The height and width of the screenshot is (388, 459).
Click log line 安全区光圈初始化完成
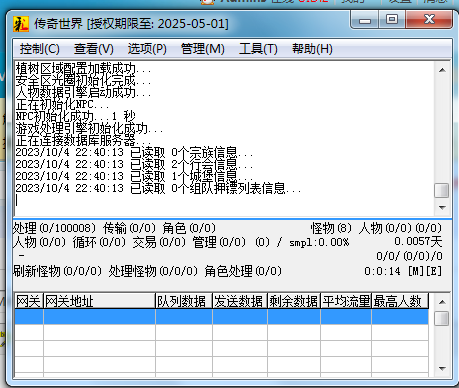[x=83, y=81]
